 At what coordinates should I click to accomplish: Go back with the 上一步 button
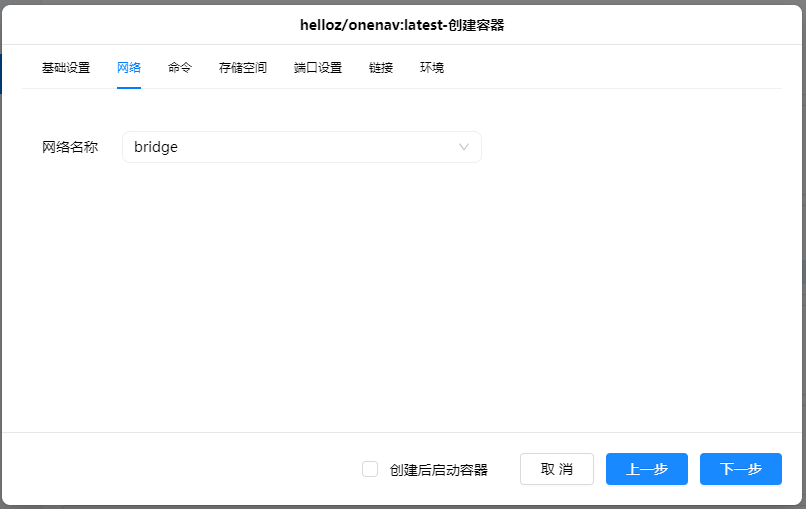[x=646, y=469]
